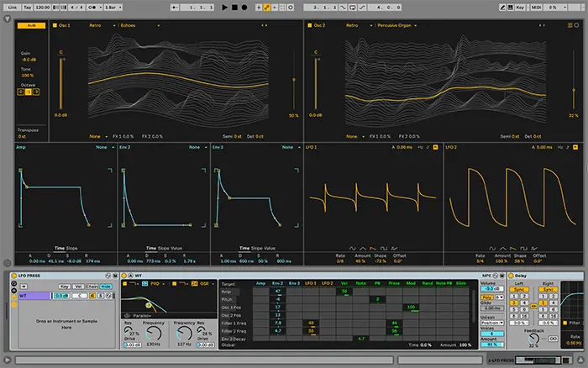Open Amp envelope loop None dropdown
The image size is (588, 368).
105,147
